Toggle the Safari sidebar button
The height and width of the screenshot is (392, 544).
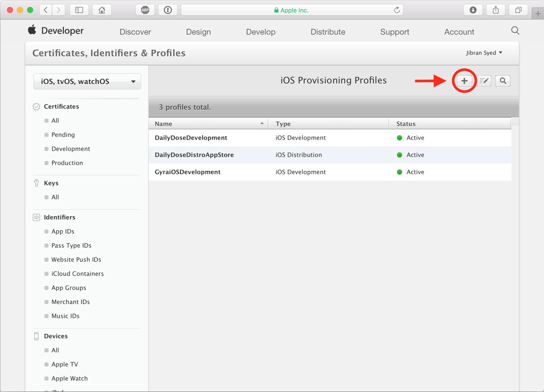(79, 10)
